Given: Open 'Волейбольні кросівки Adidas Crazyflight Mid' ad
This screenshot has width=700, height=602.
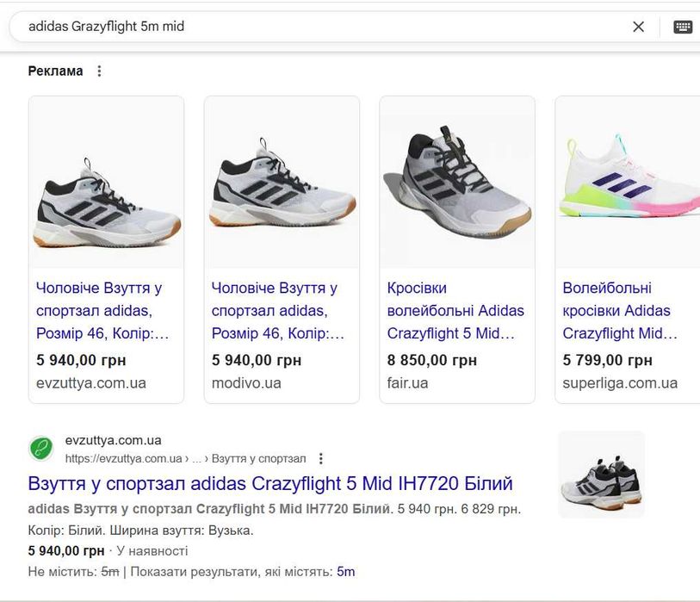Looking at the screenshot, I should (x=620, y=311).
